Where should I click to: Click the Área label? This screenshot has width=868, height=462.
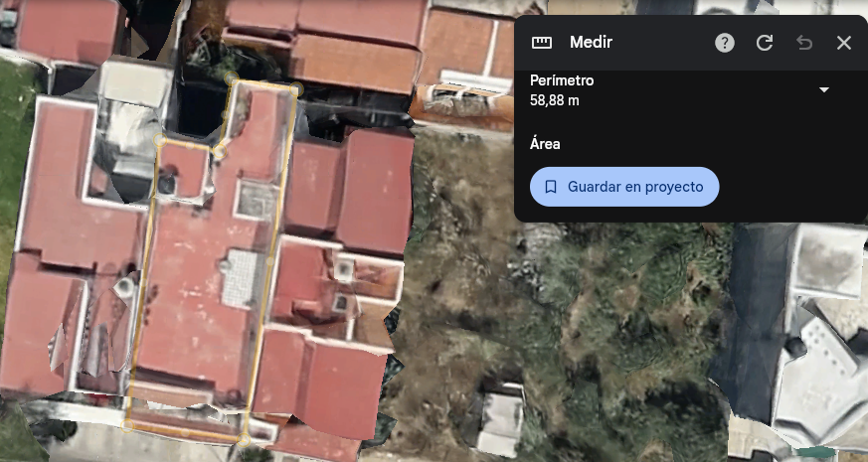point(545,144)
